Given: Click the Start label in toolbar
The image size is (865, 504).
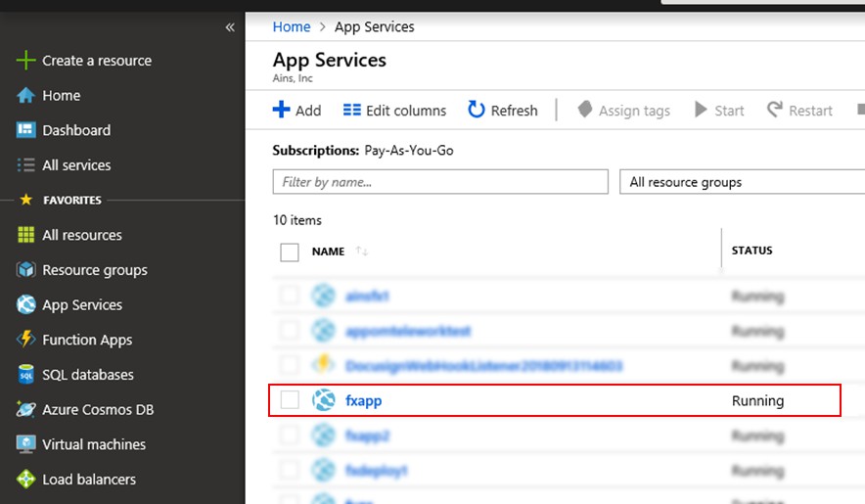Looking at the screenshot, I should pos(729,111).
